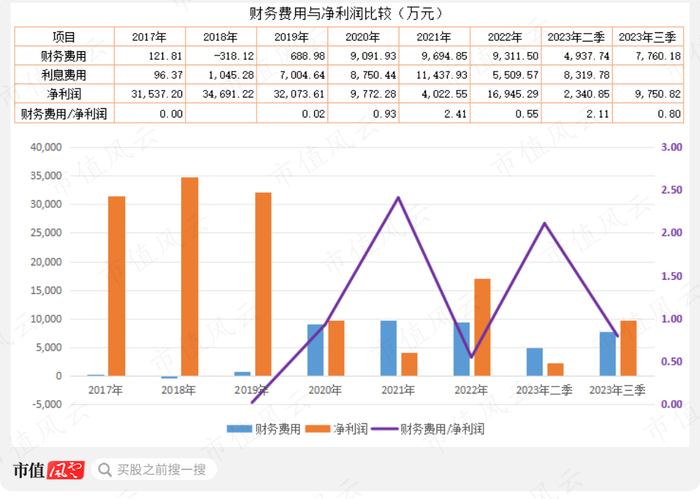
Task: Select the 2022年 column header
Action: pyautogui.click(x=505, y=37)
